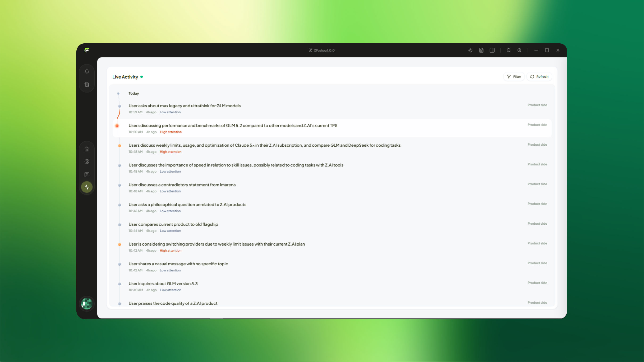644x362 pixels.
Task: Click 'Product side' label on max legacy row
Action: tap(537, 105)
